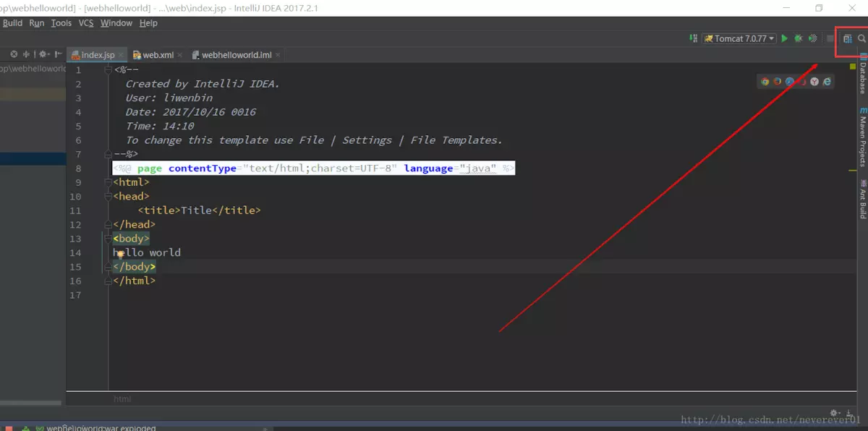Image resolution: width=868 pixels, height=431 pixels.
Task: Collapse the comment block fold at line 1
Action: pos(109,70)
